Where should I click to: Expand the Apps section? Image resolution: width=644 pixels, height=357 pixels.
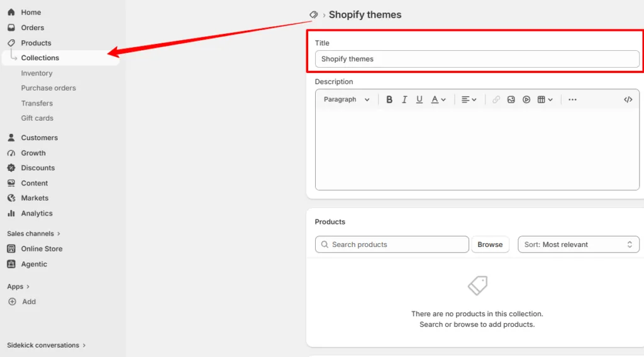[18, 287]
